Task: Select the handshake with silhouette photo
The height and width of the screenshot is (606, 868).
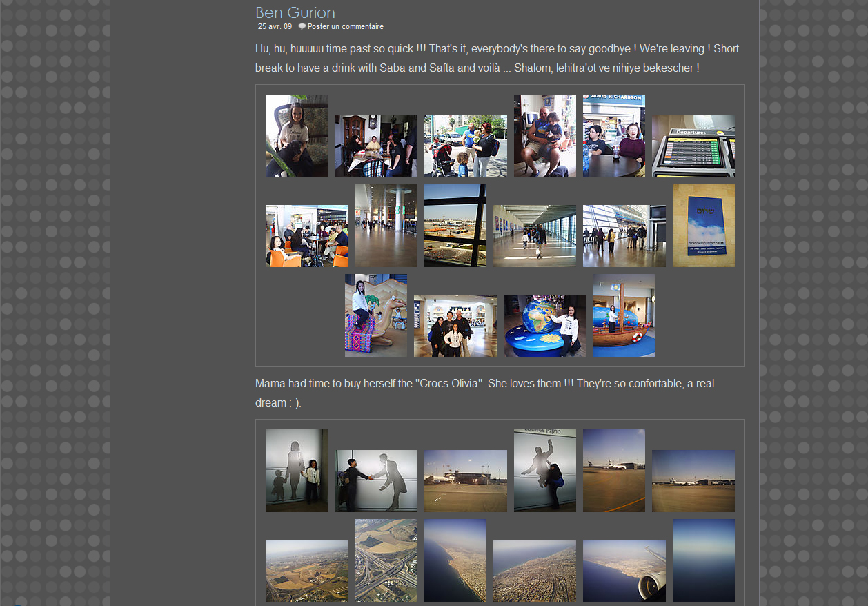Action: pyautogui.click(x=375, y=481)
